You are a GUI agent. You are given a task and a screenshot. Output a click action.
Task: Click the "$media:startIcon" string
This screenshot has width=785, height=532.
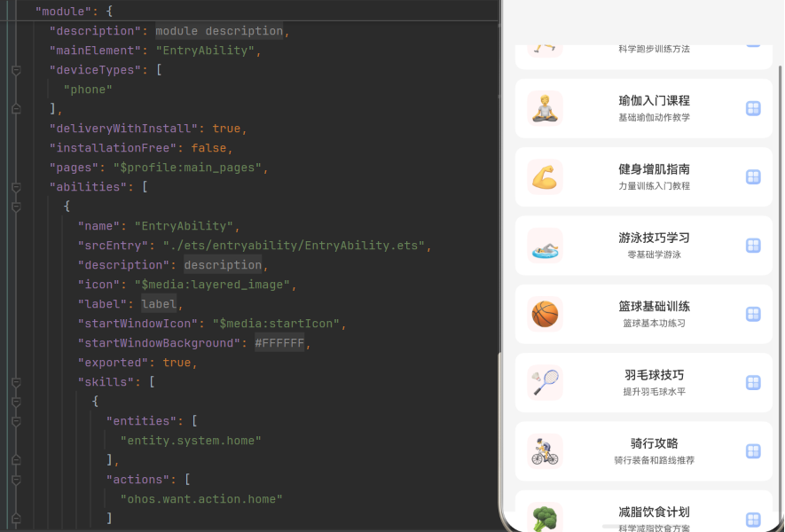277,324
